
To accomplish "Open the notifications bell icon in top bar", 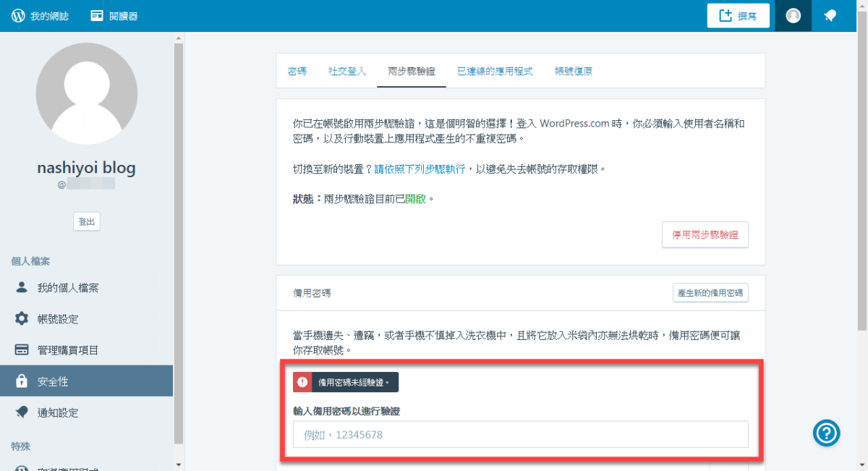I will (830, 16).
